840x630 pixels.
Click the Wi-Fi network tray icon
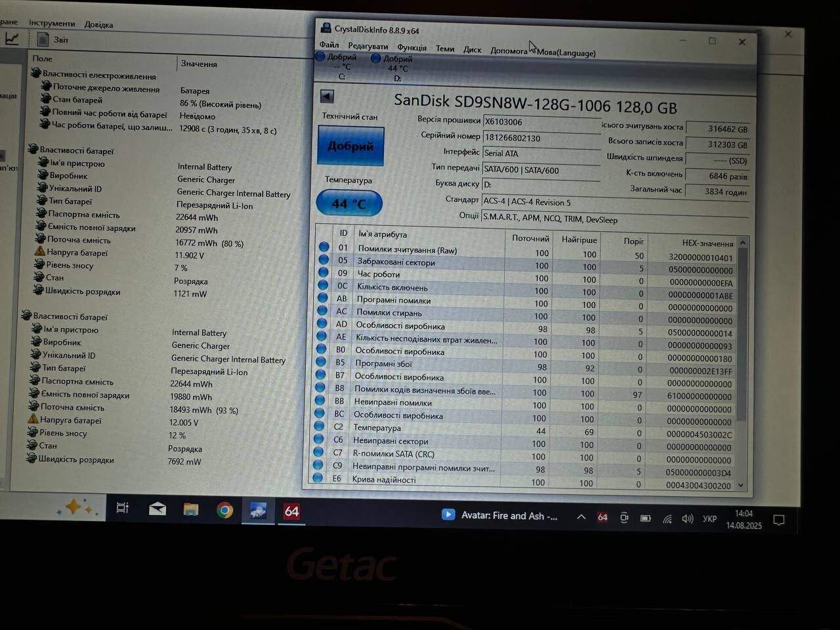[x=667, y=518]
